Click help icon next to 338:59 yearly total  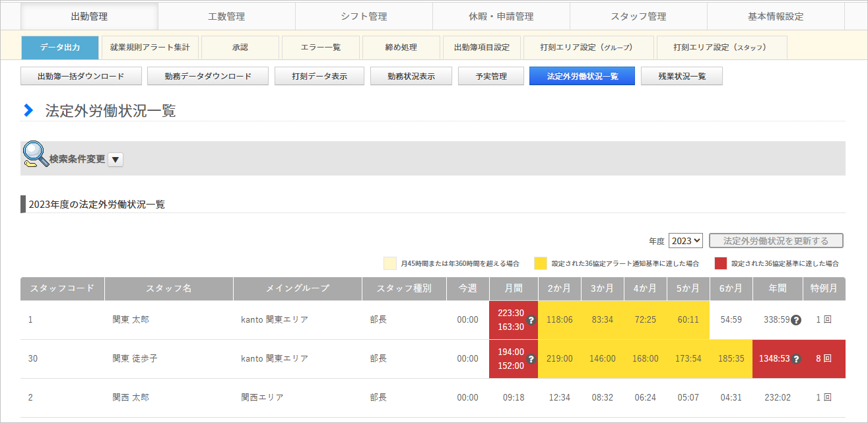point(796,320)
